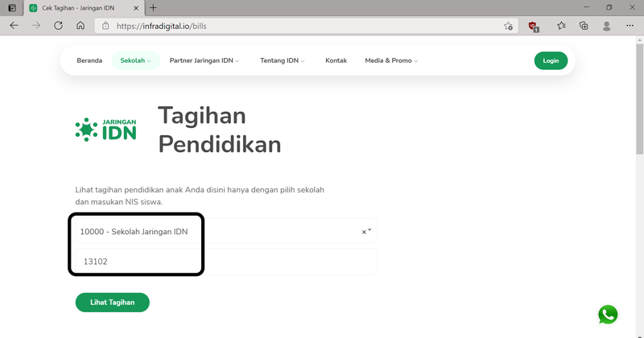This screenshot has height=338, width=644.
Task: Open WhatsApp chat floating icon
Action: 608,315
